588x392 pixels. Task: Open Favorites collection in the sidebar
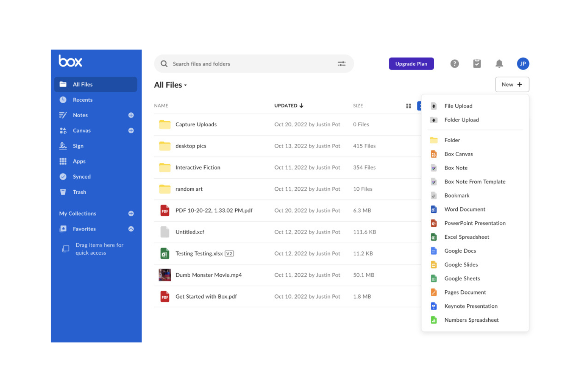point(84,229)
